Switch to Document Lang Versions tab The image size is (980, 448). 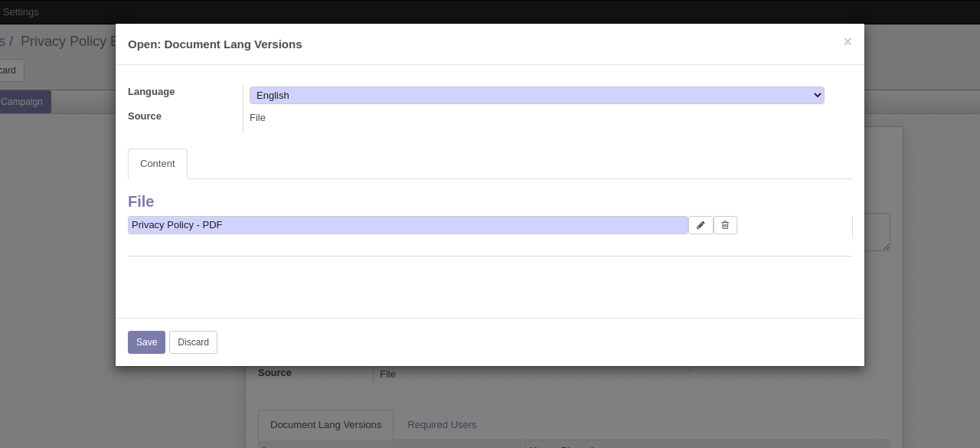click(x=325, y=425)
